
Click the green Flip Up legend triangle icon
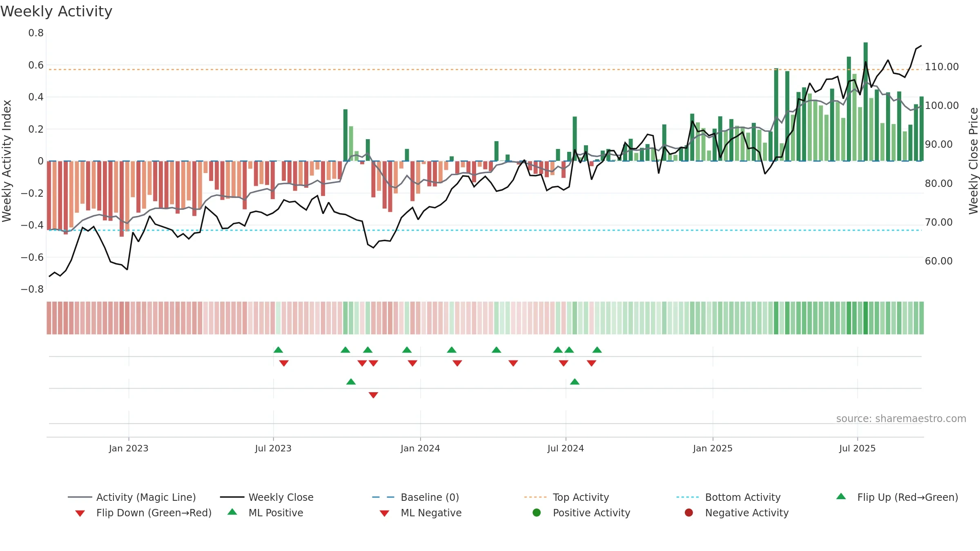coord(841,496)
